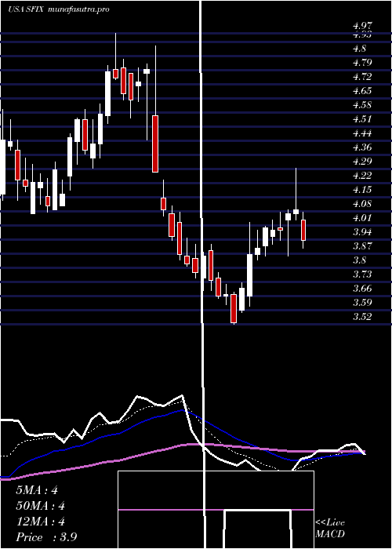Viewport: 392px width, 549px height.
Task: Click the USA SFIX ticker label
Action: [x=26, y=9]
